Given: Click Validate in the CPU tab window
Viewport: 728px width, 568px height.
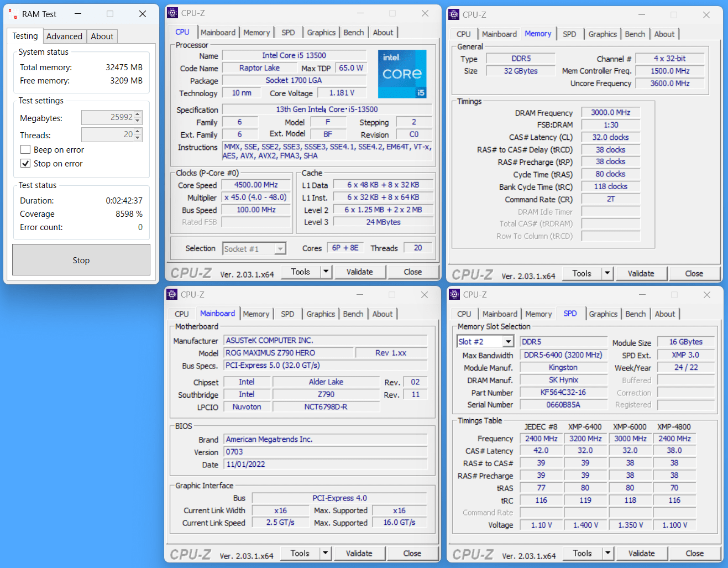Looking at the screenshot, I should [x=359, y=272].
